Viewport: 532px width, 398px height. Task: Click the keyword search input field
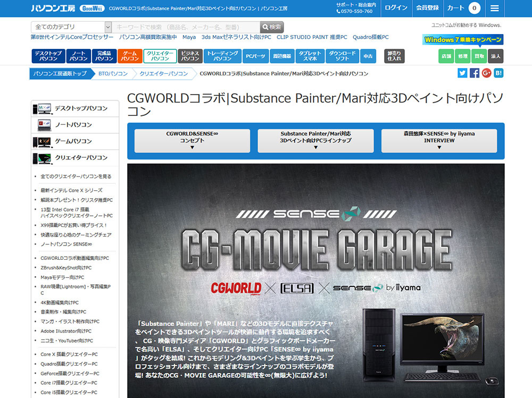(186, 27)
